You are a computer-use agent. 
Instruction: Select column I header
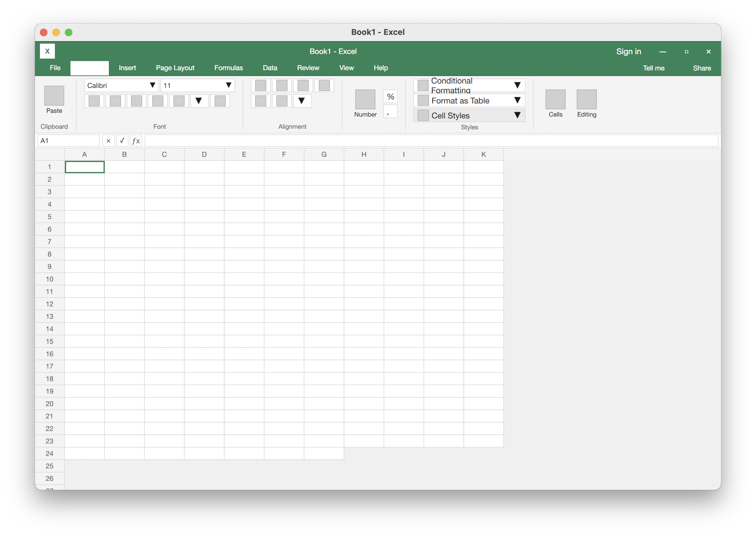pos(404,155)
